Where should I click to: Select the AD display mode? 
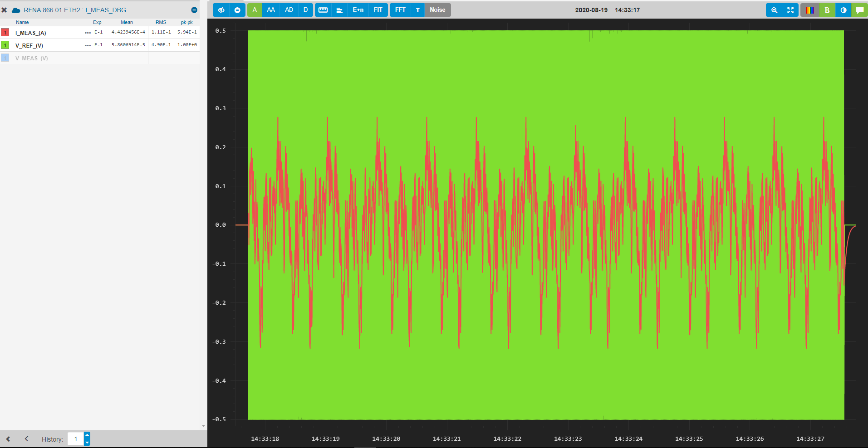tap(289, 10)
